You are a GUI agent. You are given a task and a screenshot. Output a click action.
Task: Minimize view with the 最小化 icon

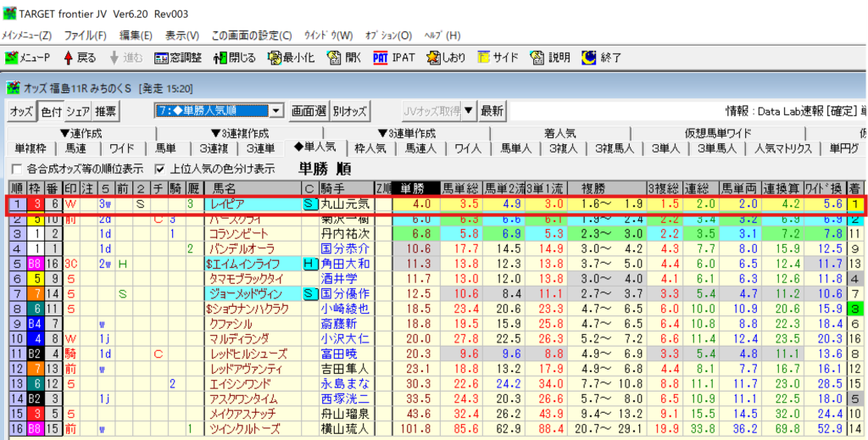pos(275,58)
